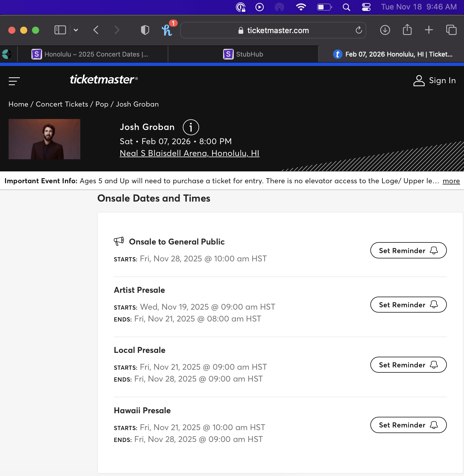Click the Onsale megaphone icon

[119, 241]
